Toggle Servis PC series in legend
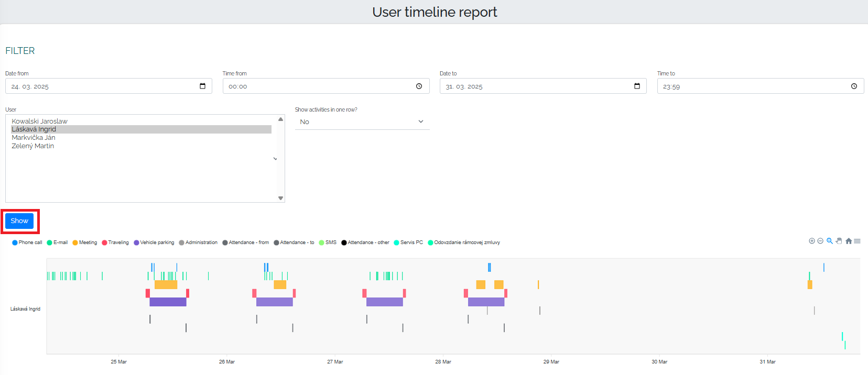 pyautogui.click(x=408, y=242)
